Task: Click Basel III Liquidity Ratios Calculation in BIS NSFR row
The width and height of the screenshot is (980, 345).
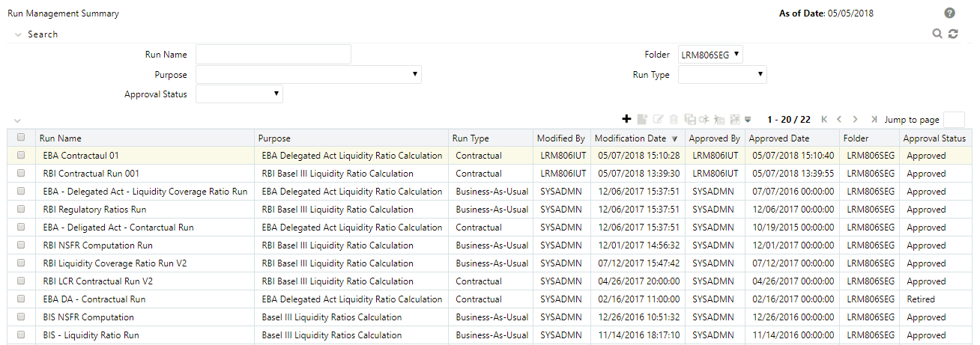Action: [x=332, y=317]
